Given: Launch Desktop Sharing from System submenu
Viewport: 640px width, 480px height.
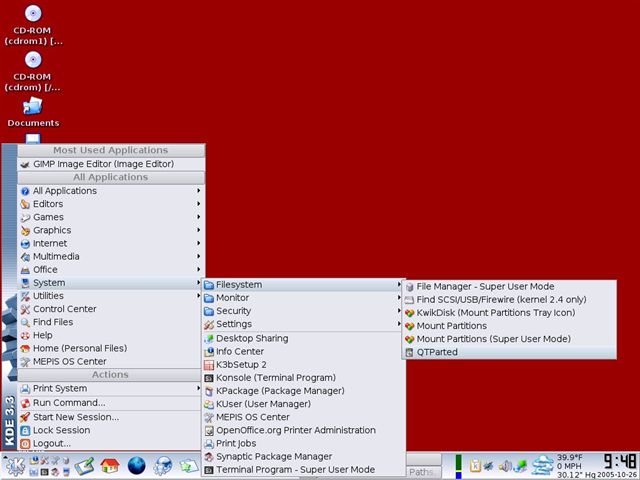Looking at the screenshot, I should pyautogui.click(x=303, y=338).
